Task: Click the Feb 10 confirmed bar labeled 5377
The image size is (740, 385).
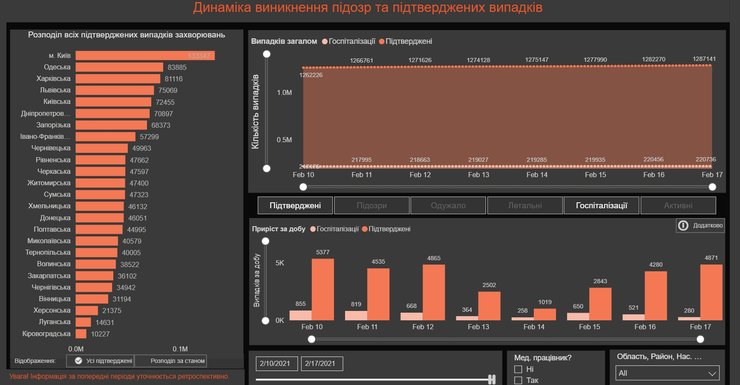Action: pyautogui.click(x=323, y=290)
